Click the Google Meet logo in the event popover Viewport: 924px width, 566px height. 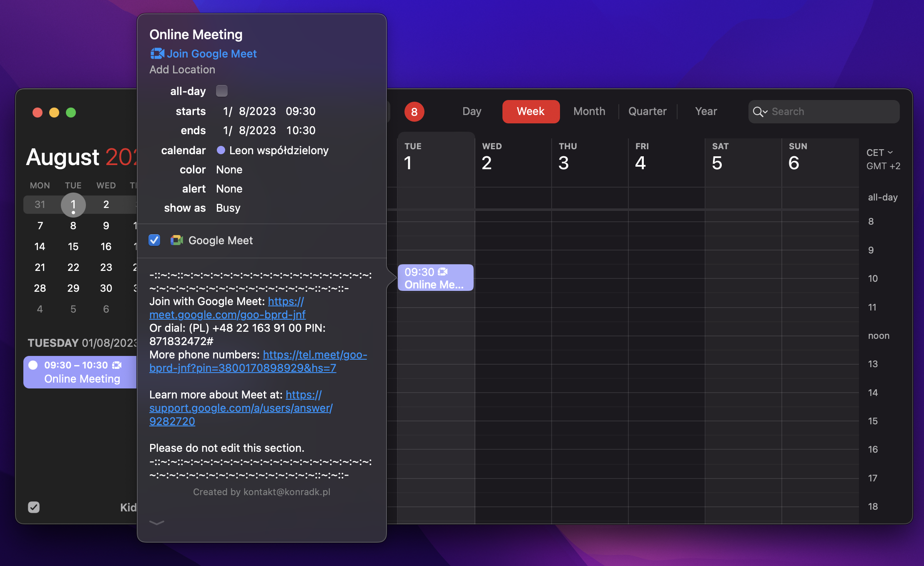click(x=176, y=240)
